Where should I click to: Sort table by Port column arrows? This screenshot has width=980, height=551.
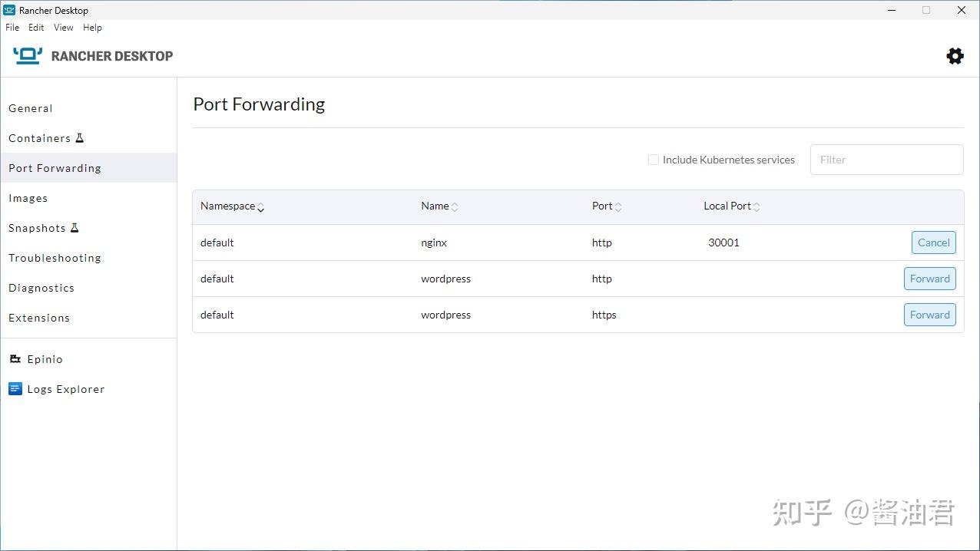[x=618, y=206]
